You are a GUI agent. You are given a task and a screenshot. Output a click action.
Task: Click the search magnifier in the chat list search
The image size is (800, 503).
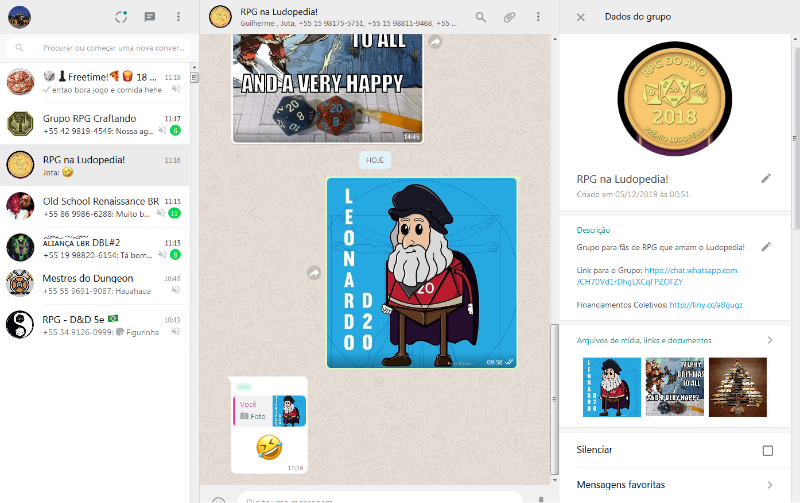click(x=19, y=47)
